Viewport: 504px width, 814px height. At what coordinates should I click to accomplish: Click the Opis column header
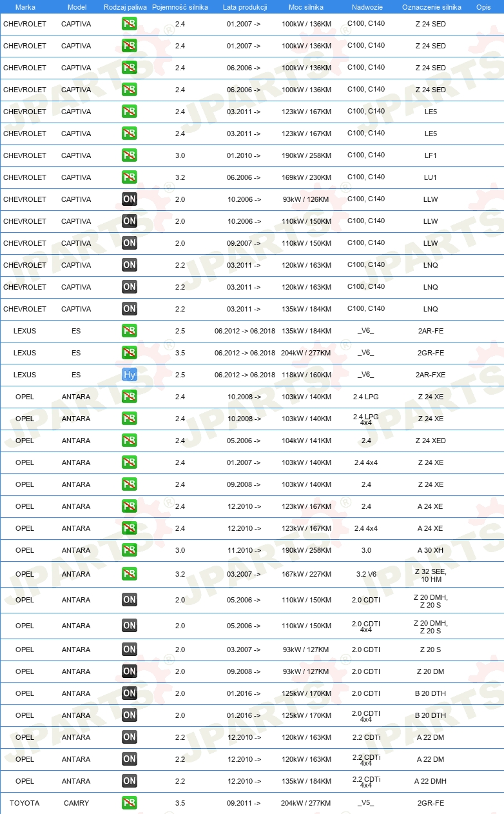pos(483,7)
